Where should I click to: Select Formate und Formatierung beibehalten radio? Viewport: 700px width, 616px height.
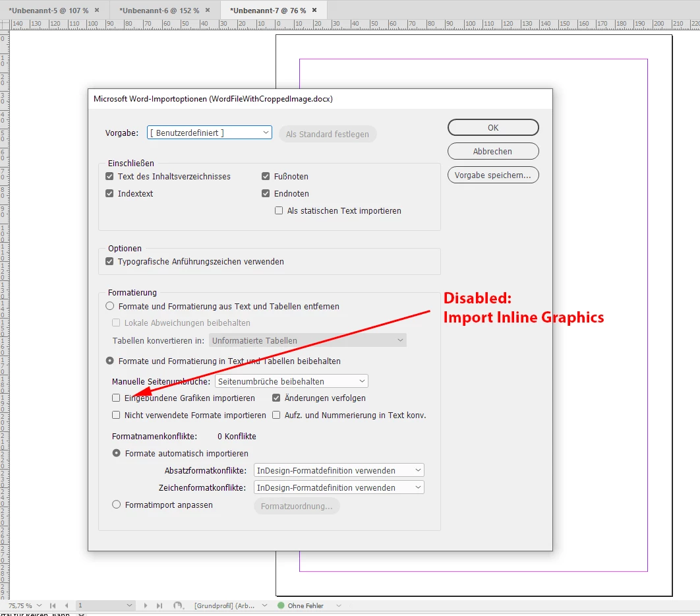110,361
